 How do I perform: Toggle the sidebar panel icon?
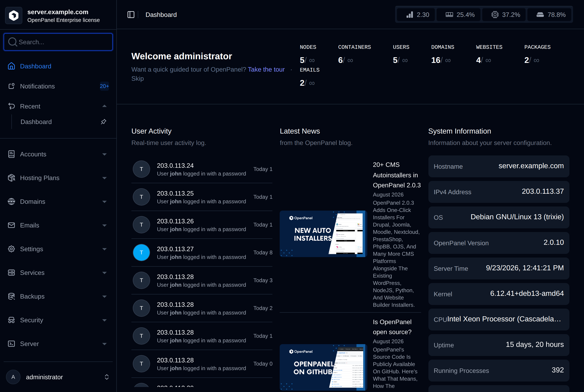(x=131, y=15)
